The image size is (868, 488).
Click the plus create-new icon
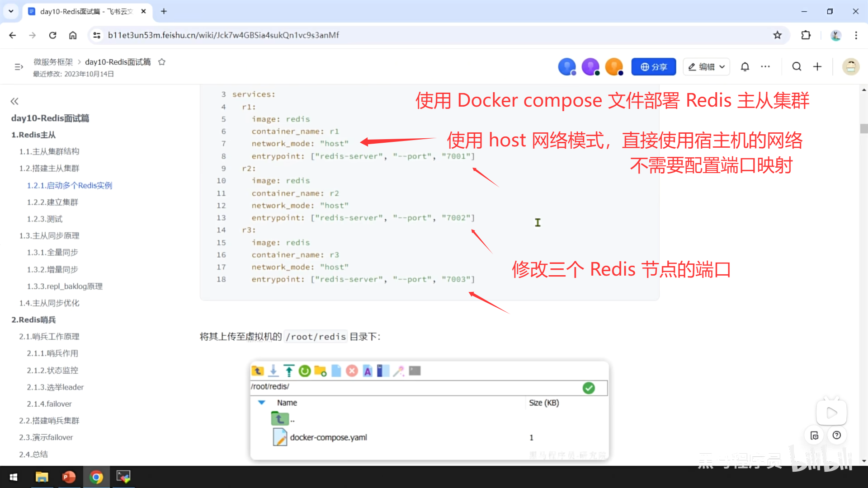click(x=817, y=67)
